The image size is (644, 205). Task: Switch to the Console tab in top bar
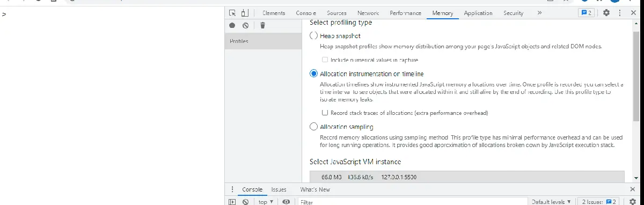306,13
